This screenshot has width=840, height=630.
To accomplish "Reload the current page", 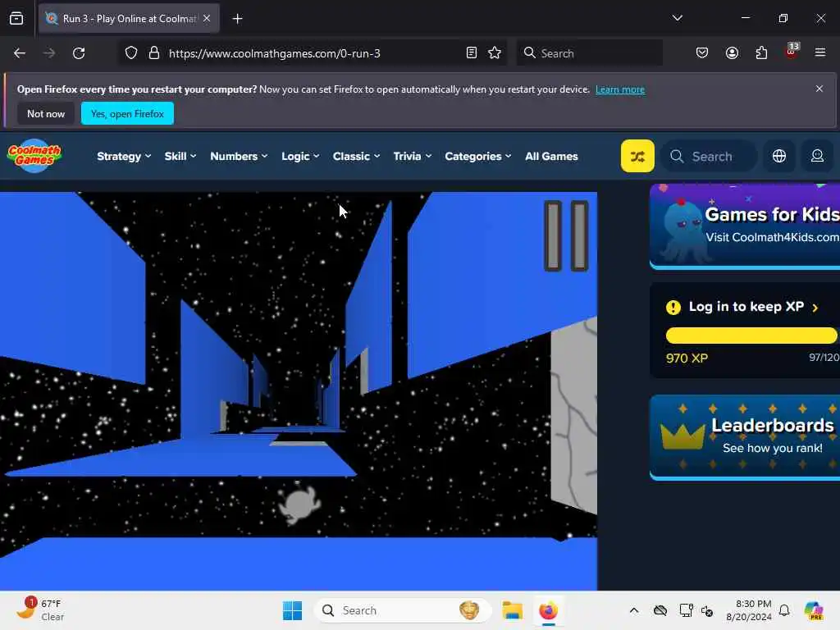I will click(x=79, y=53).
